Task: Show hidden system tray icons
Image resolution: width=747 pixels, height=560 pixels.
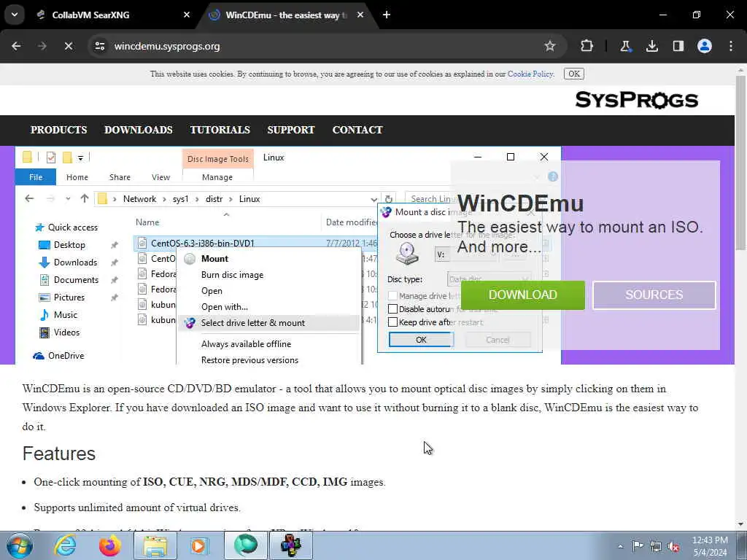Action: point(620,546)
